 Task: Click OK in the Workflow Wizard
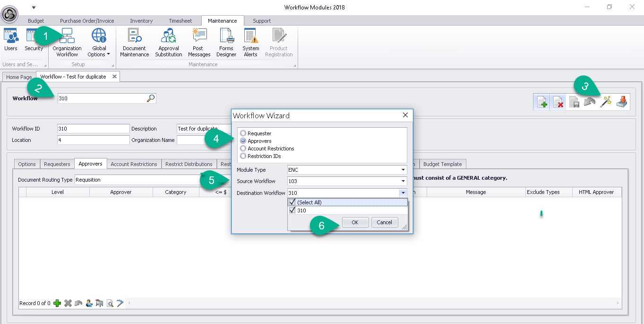(x=355, y=222)
